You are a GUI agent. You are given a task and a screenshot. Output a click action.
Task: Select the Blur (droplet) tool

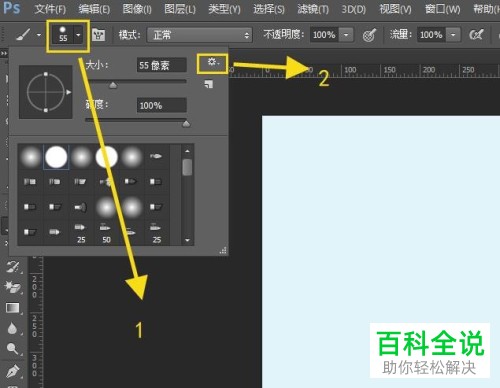[x=13, y=328]
